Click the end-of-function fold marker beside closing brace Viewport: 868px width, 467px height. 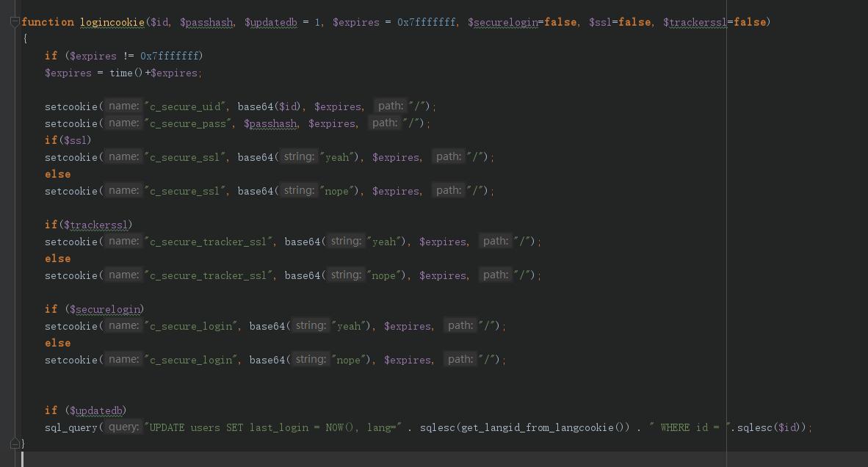(15, 444)
